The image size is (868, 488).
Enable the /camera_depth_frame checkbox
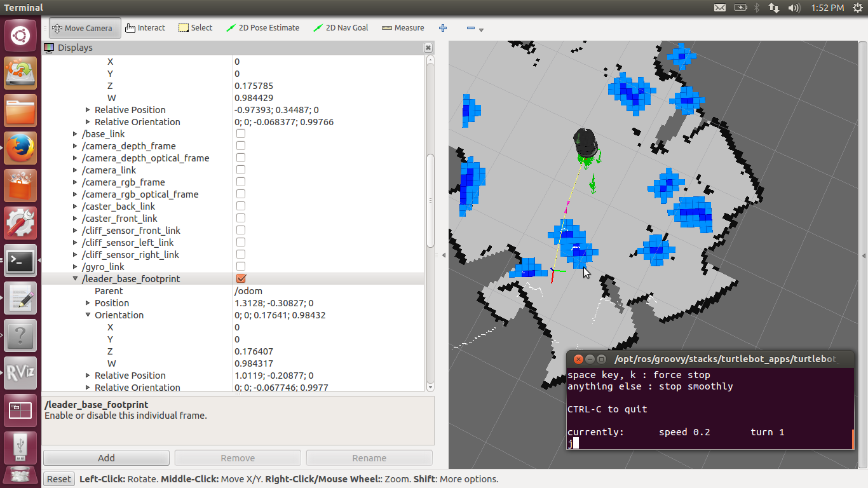[241, 146]
